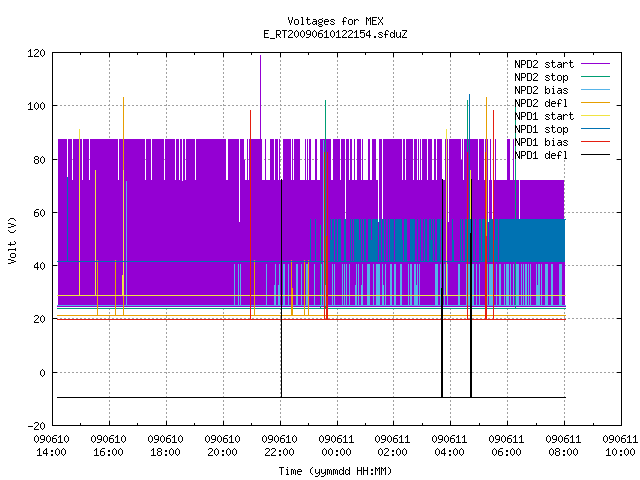The height and width of the screenshot is (480, 640).
Task: Click the Y-axis label 'Volt (V)'
Action: pos(12,240)
